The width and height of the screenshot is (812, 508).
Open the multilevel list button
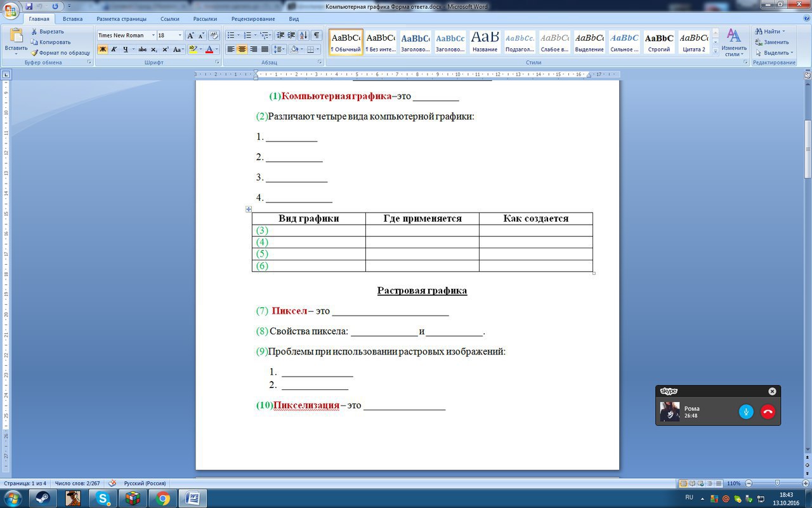click(x=266, y=36)
